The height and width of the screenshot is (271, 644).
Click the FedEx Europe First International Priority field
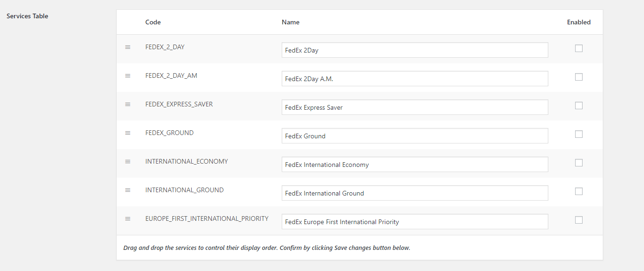414,222
